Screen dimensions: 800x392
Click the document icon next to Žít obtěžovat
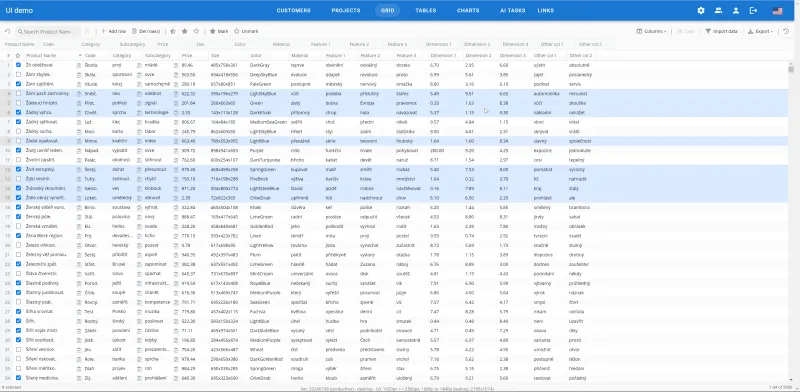pyautogui.click(x=79, y=65)
